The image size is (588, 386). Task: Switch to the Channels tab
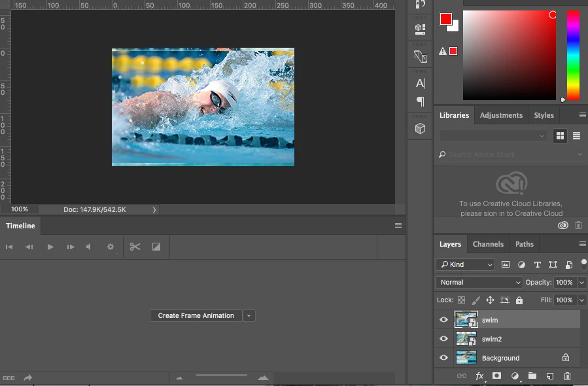click(x=488, y=244)
